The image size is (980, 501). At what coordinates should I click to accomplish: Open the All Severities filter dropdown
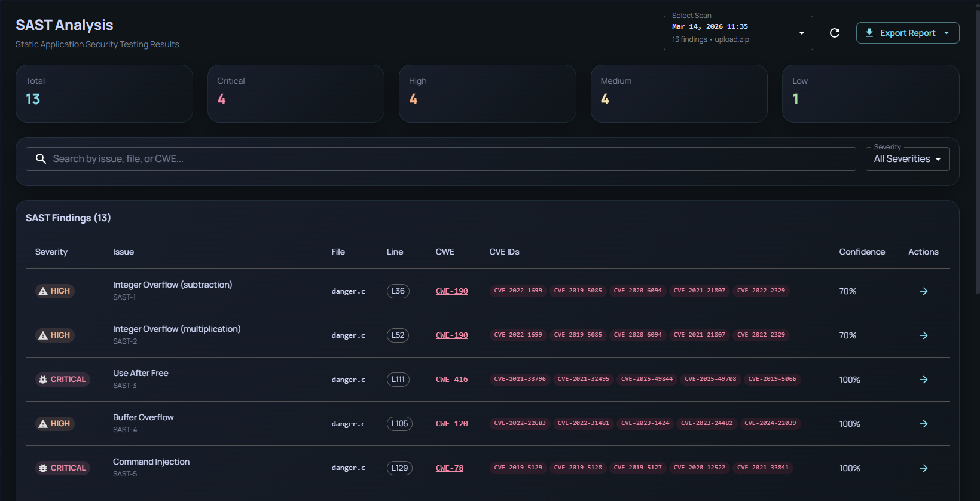point(906,159)
